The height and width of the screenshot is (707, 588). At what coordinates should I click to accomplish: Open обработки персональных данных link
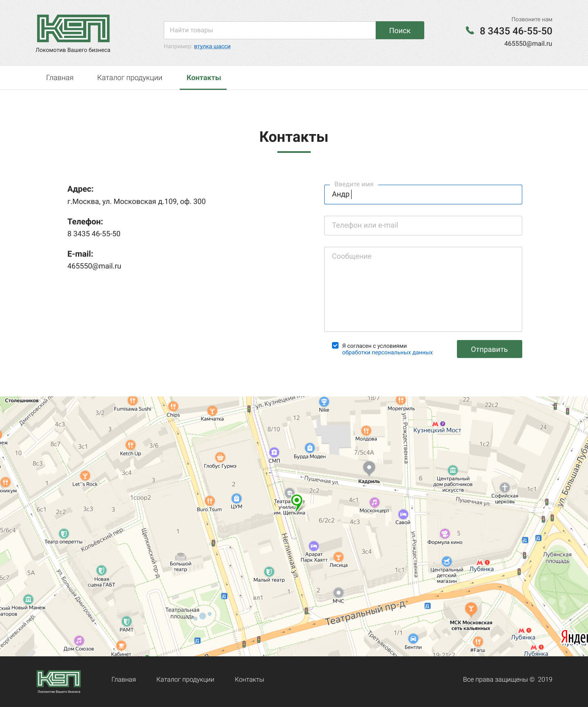[x=387, y=352]
